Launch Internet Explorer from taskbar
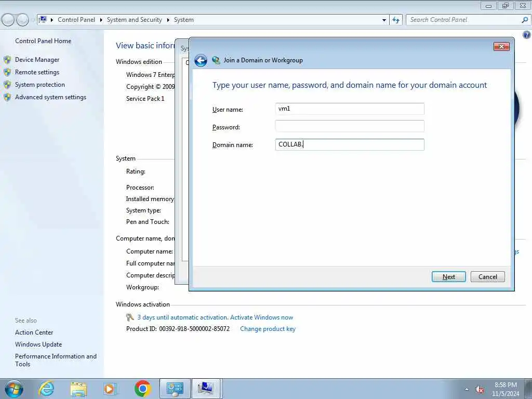 pyautogui.click(x=46, y=389)
